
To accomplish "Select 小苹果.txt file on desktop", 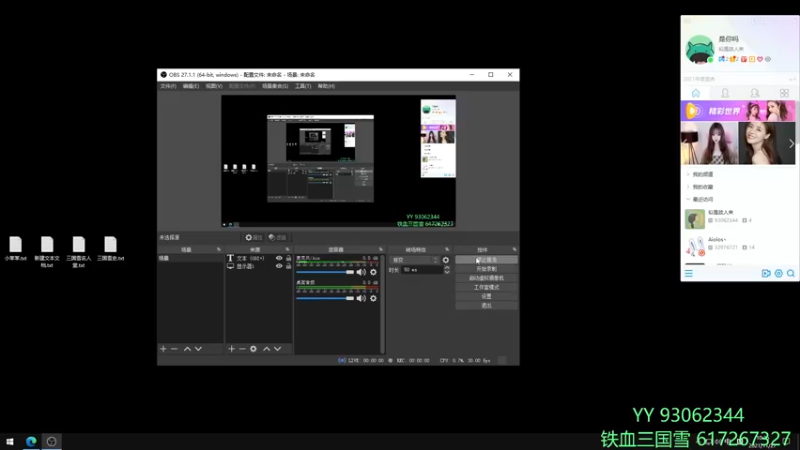I will (x=15, y=249).
